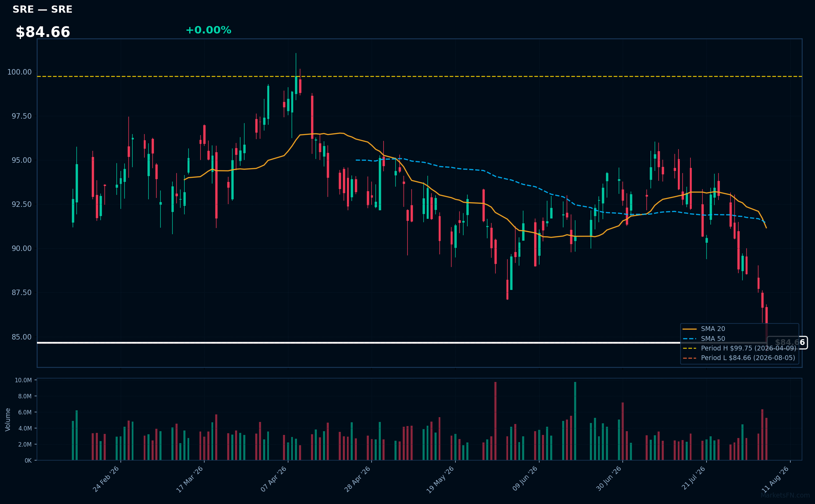Image resolution: width=815 pixels, height=504 pixels.
Task: Click the 0K volume axis label
Action: (x=28, y=461)
